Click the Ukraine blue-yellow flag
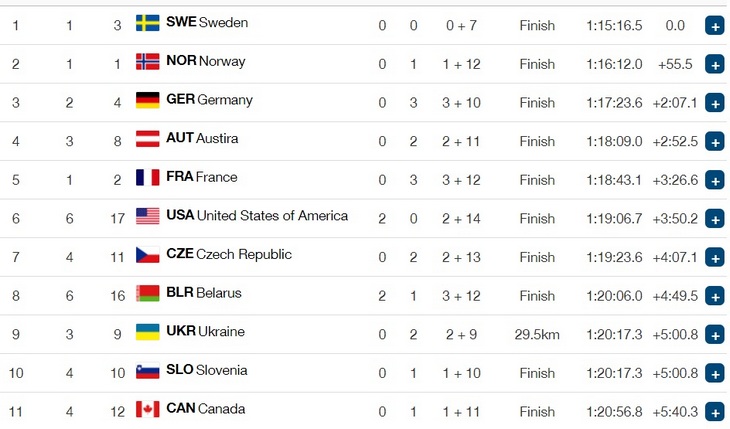Viewport: 730px width, 429px height. coord(148,332)
